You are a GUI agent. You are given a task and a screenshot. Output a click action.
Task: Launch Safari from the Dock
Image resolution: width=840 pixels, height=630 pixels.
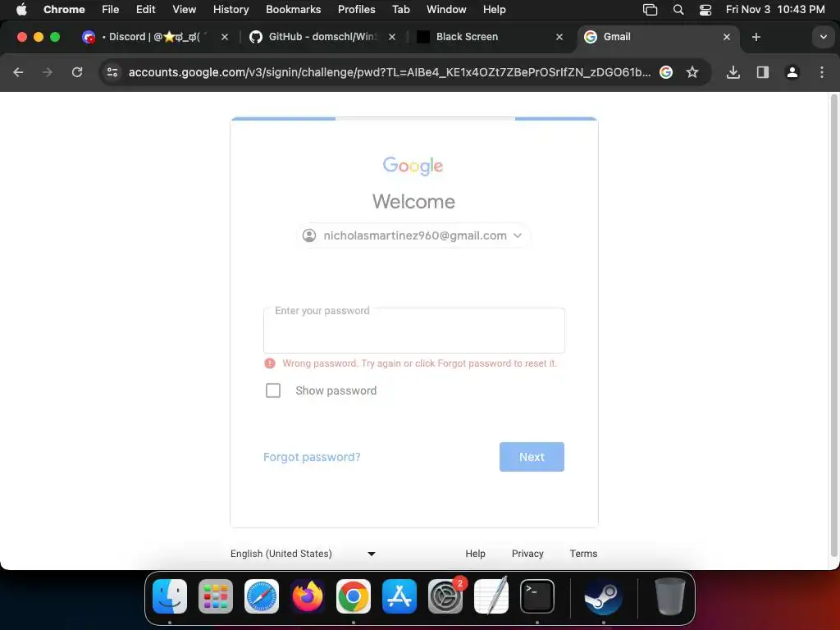262,596
